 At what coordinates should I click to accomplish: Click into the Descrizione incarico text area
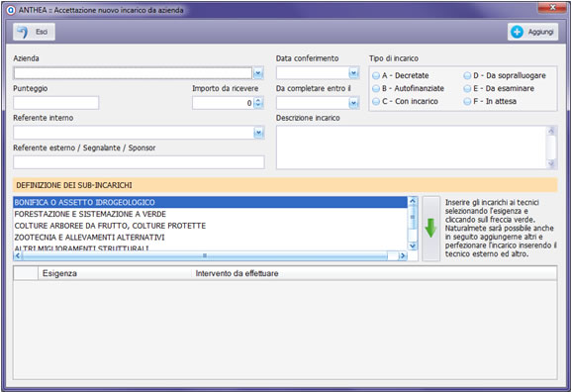pos(412,147)
